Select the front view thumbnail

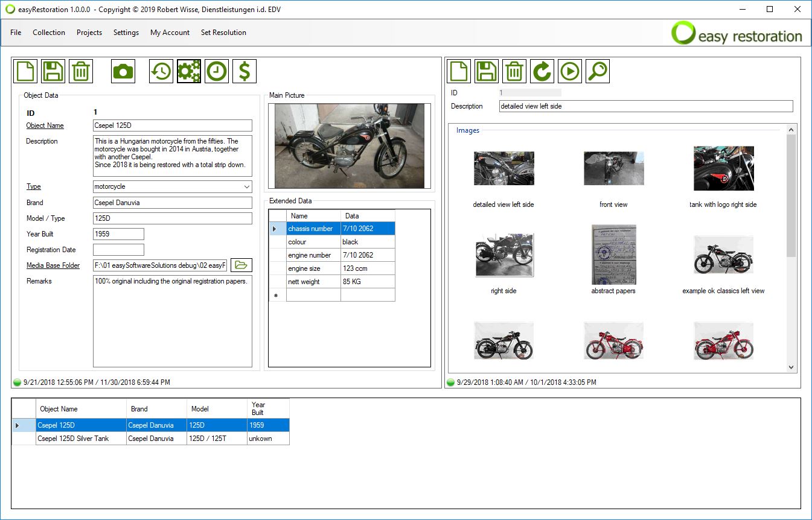pos(613,168)
